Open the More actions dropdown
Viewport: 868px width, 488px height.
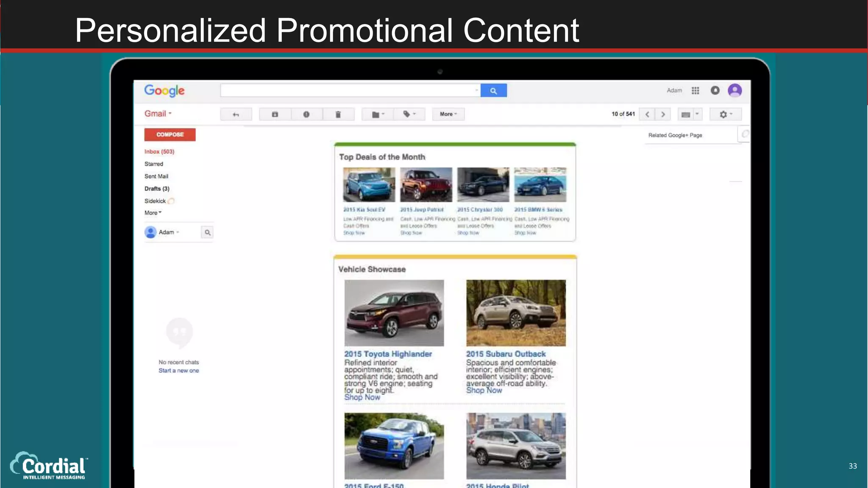point(448,114)
